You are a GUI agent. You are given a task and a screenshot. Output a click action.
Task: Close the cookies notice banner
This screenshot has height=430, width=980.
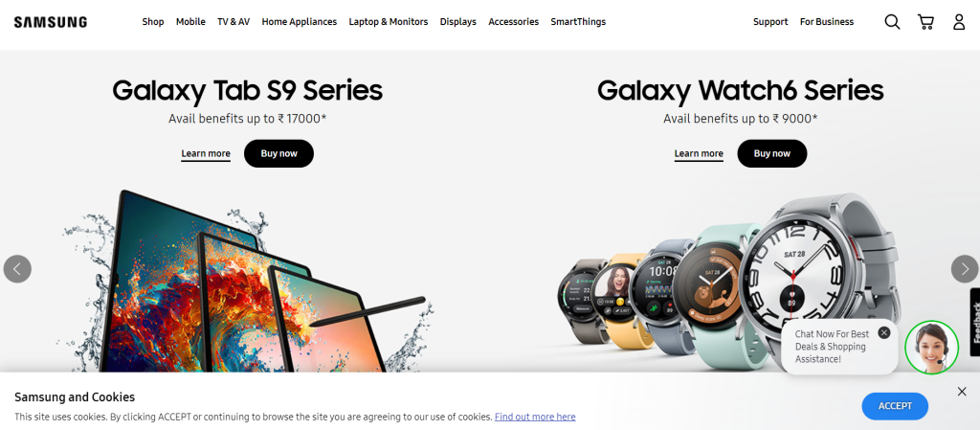961,392
